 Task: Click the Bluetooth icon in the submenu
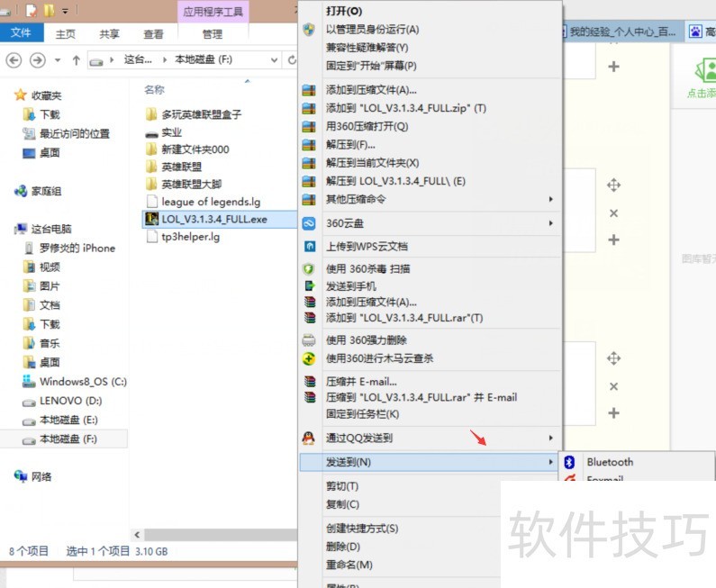click(x=569, y=462)
